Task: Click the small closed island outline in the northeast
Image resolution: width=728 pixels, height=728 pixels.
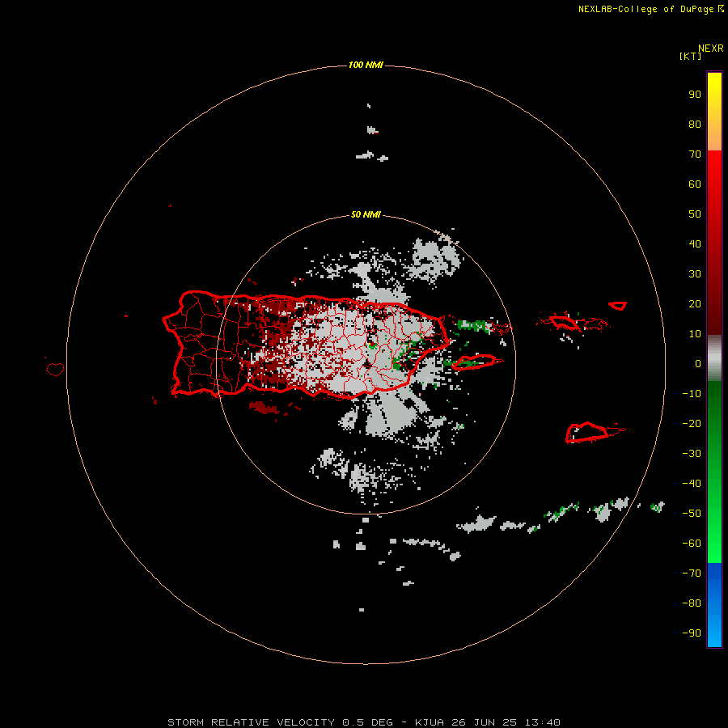Action: [x=617, y=306]
